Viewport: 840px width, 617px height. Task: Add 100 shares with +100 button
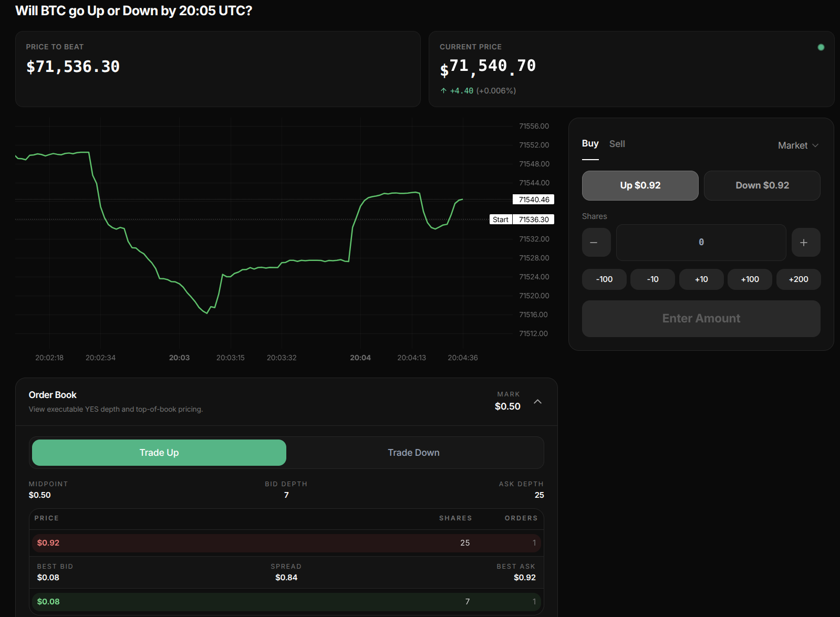[x=750, y=279]
